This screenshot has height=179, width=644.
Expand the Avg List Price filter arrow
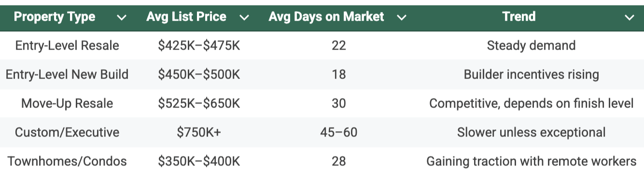click(x=244, y=18)
